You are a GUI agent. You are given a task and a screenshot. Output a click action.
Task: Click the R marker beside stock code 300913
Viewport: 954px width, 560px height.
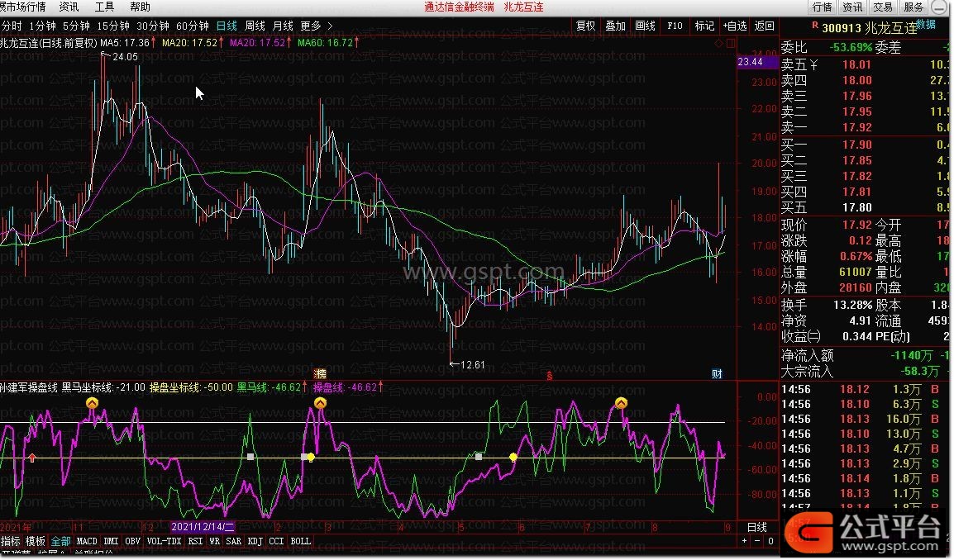(814, 26)
